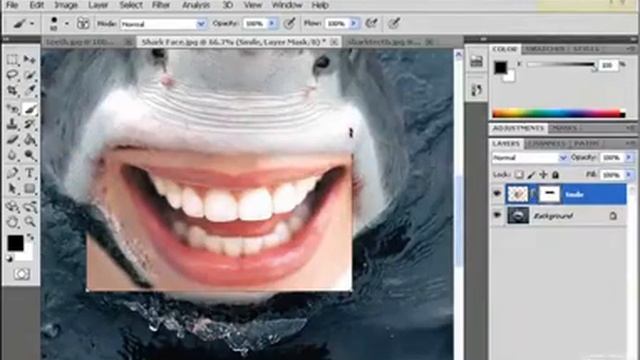Select the Crop tool
Screen dimensions: 640x360
pyautogui.click(x=12, y=90)
